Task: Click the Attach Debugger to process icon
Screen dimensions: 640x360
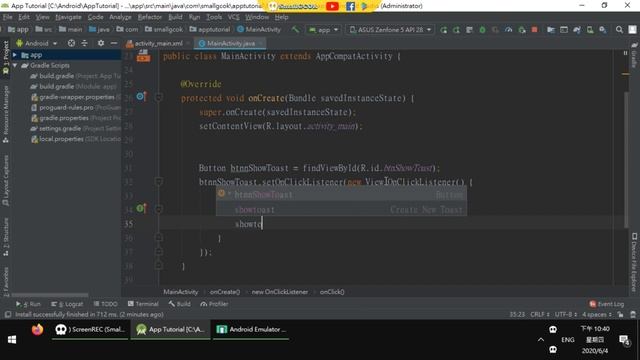Action: coord(522,30)
